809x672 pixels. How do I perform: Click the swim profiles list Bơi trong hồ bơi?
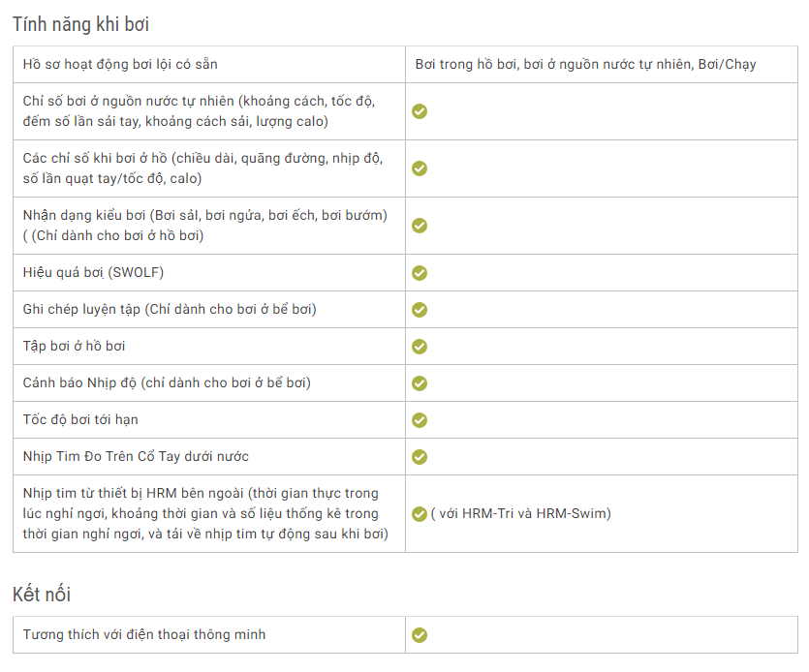click(585, 65)
